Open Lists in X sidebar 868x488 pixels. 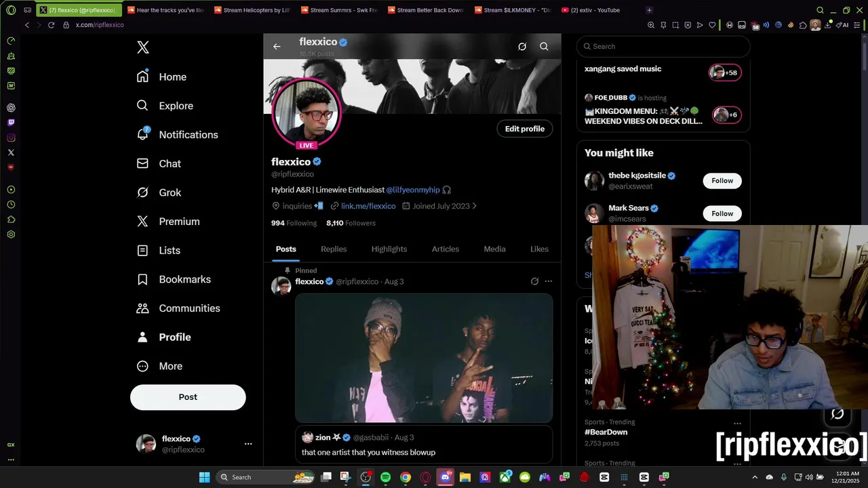(158, 250)
